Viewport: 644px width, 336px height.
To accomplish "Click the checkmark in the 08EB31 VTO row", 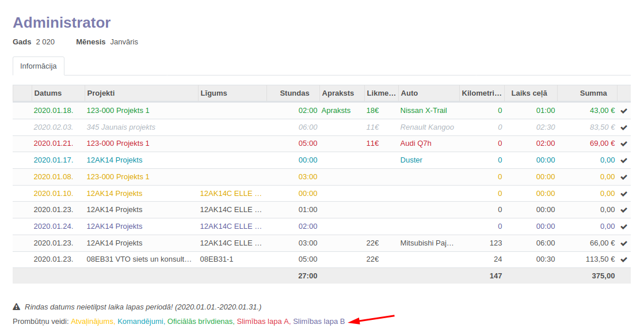I will [624, 259].
